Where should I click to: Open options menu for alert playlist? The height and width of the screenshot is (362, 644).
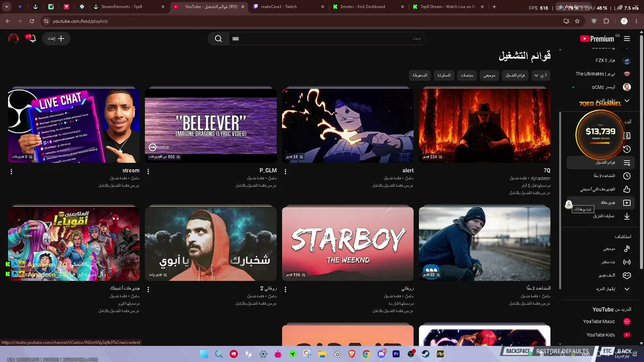(285, 171)
